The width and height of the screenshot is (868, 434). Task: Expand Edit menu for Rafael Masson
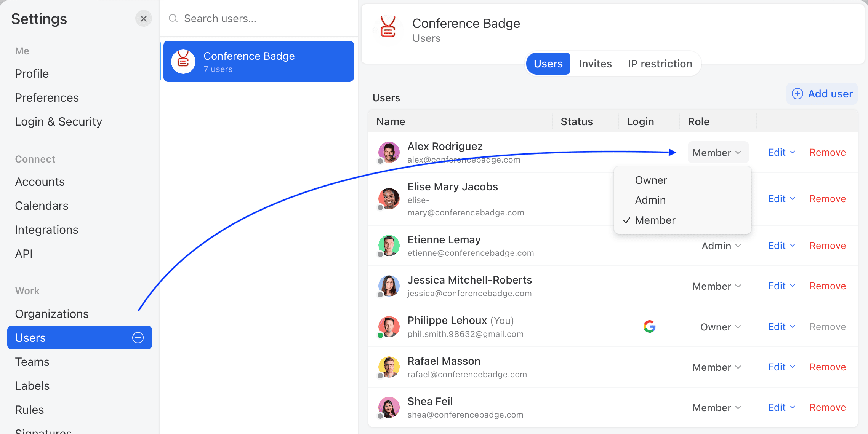[x=782, y=367]
